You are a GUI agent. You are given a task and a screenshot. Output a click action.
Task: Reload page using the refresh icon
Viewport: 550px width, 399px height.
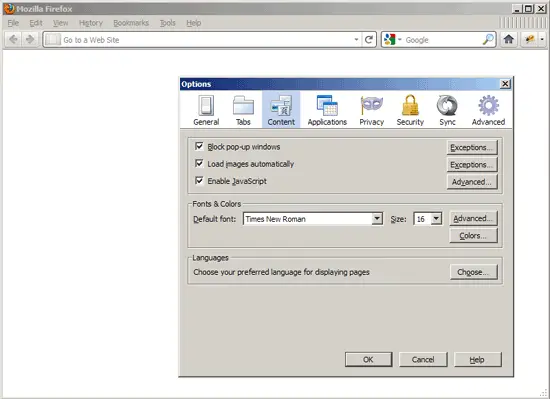pyautogui.click(x=368, y=40)
